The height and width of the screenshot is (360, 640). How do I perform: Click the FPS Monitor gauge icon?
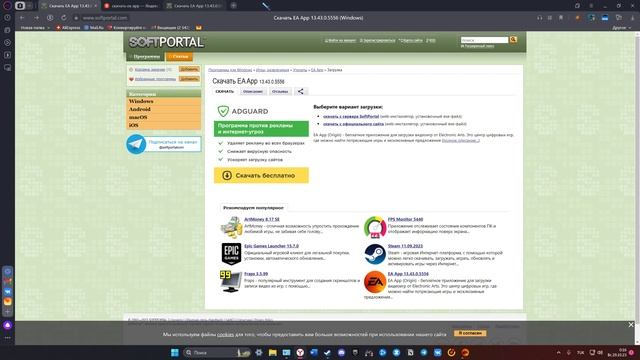(375, 227)
